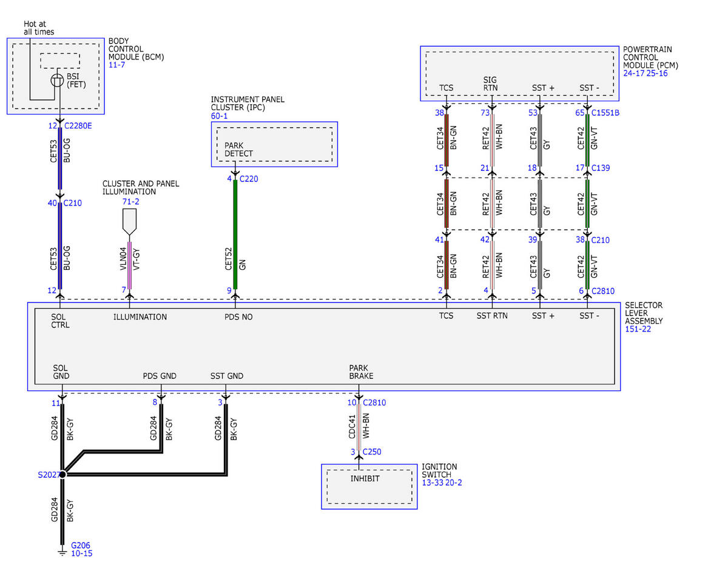Click the SOL GND terminal label
The width and height of the screenshot is (728, 562).
(61, 372)
